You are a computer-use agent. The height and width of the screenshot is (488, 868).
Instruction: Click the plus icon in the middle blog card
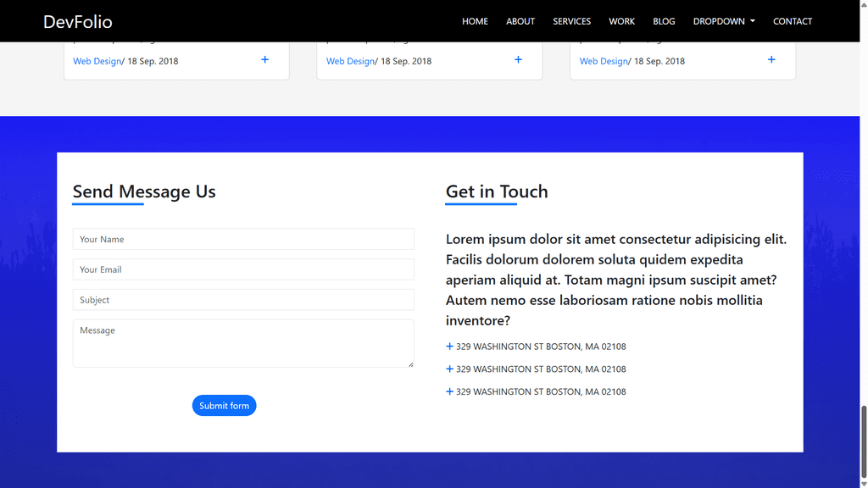(x=518, y=60)
